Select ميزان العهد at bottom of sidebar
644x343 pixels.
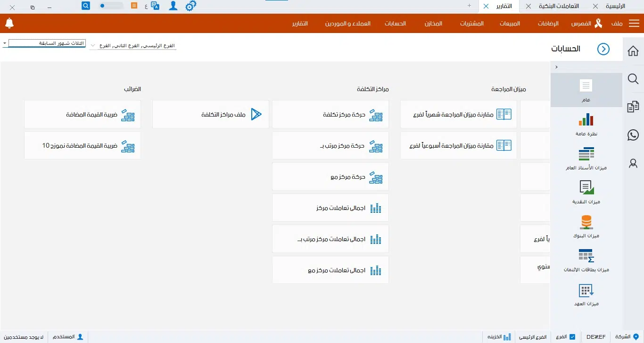(586, 293)
